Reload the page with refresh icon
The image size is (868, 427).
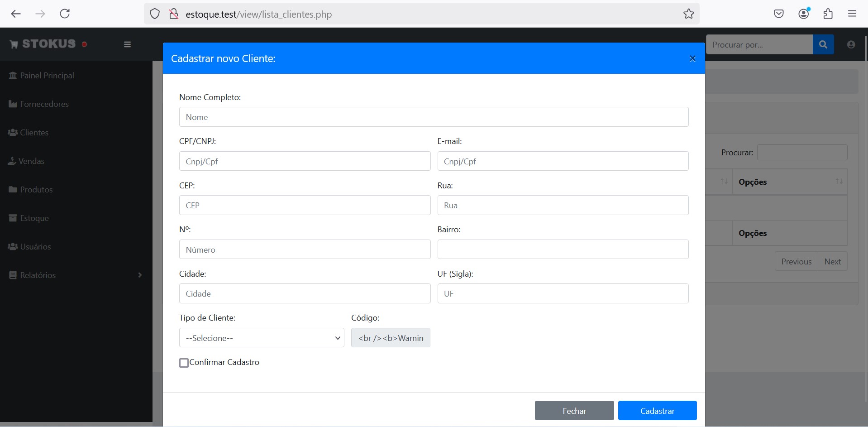65,14
